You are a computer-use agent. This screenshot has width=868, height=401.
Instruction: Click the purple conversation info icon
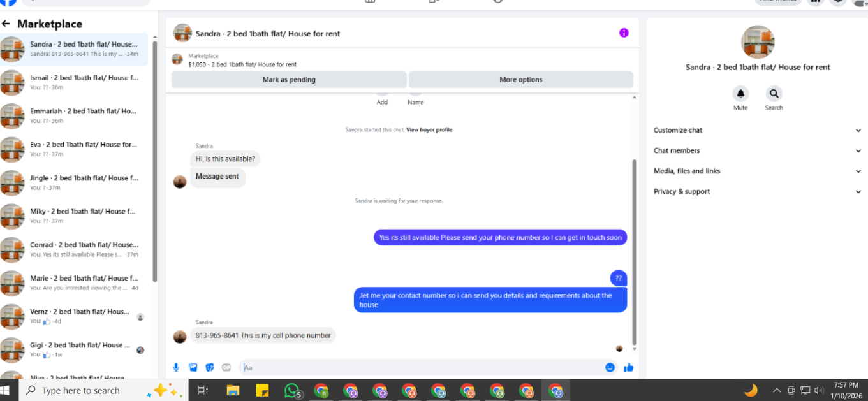[x=624, y=33]
